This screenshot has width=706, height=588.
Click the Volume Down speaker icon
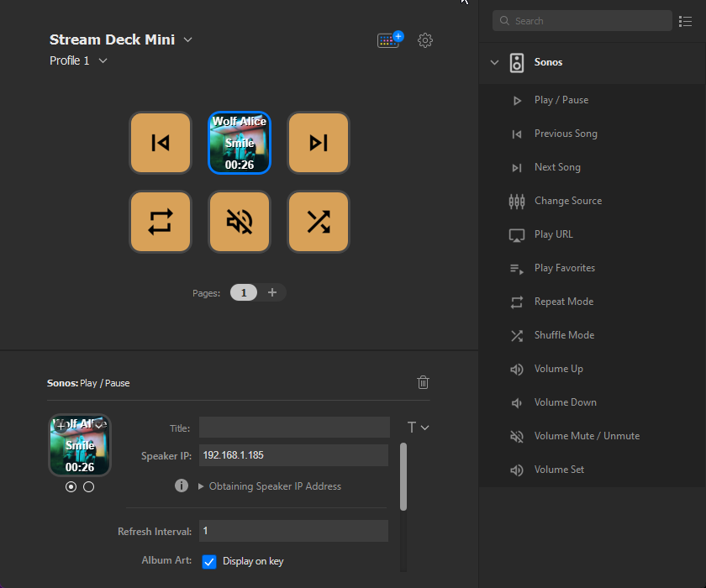point(517,403)
